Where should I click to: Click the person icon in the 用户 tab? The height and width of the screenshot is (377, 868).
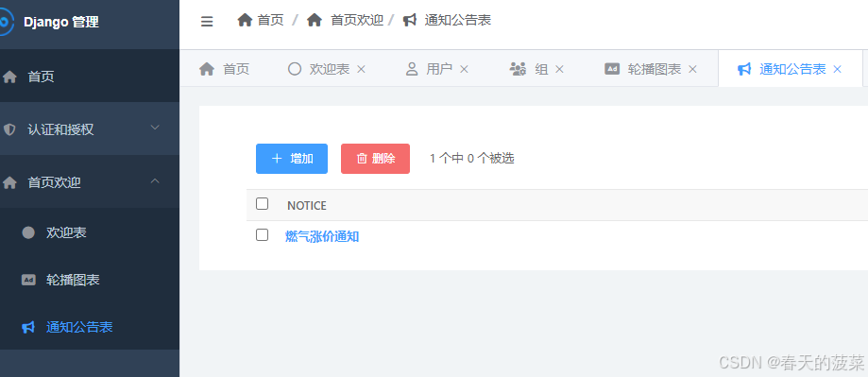tap(412, 69)
